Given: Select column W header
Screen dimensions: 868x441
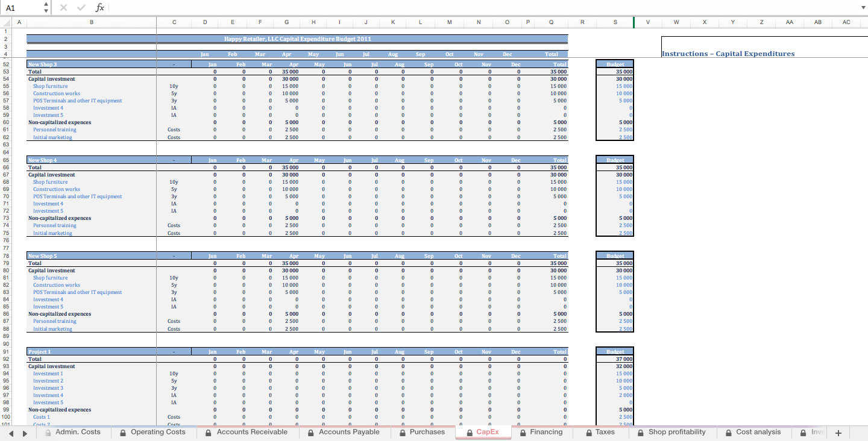Looking at the screenshot, I should 676,22.
